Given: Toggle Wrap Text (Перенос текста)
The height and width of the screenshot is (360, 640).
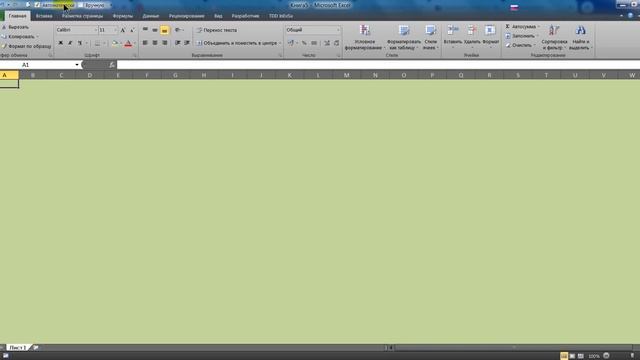Looking at the screenshot, I should click(216, 30).
